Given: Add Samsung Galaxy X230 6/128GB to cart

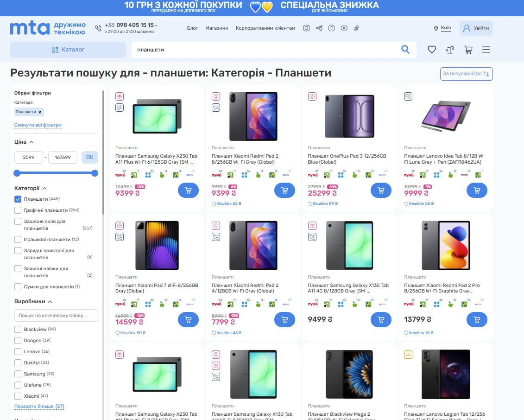Looking at the screenshot, I should click(x=188, y=190).
